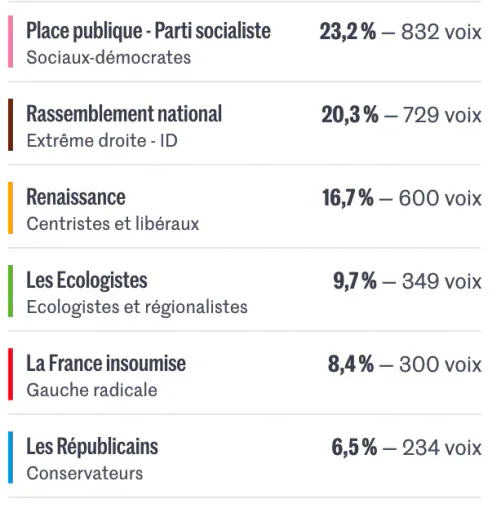Screen dimensions: 501x512
Task: Select Place publique - Parti socialiste heading
Action: pyautogui.click(x=148, y=31)
